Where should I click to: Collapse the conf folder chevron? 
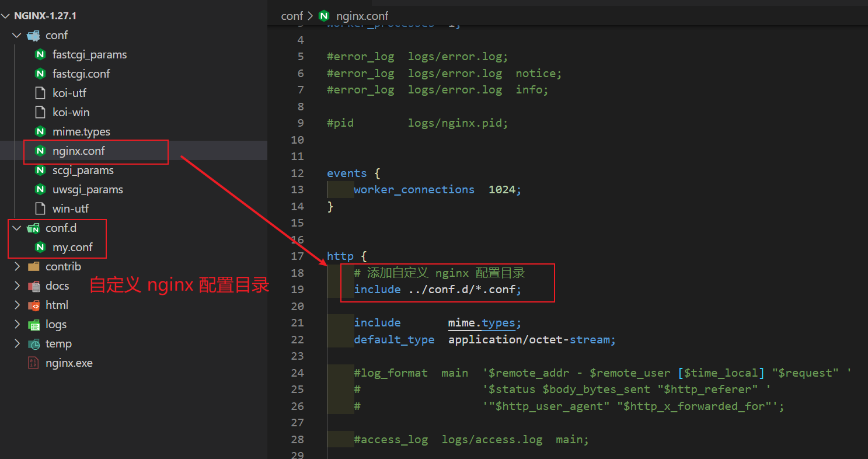point(17,35)
